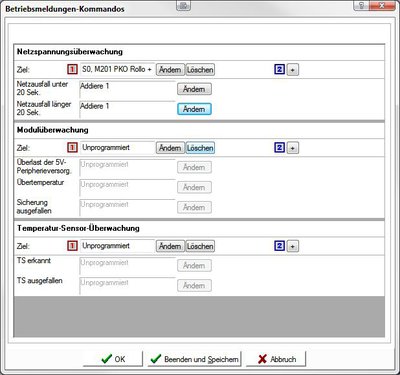The width and height of the screenshot is (400, 375).
Task: Click Löschen for Modulüberwachung Ziel
Action: click(200, 148)
